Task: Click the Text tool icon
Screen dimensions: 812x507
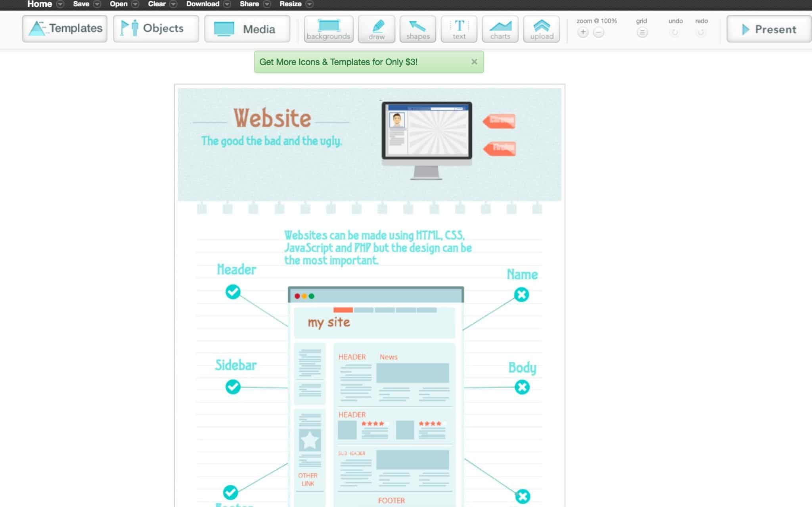Action: click(460, 29)
